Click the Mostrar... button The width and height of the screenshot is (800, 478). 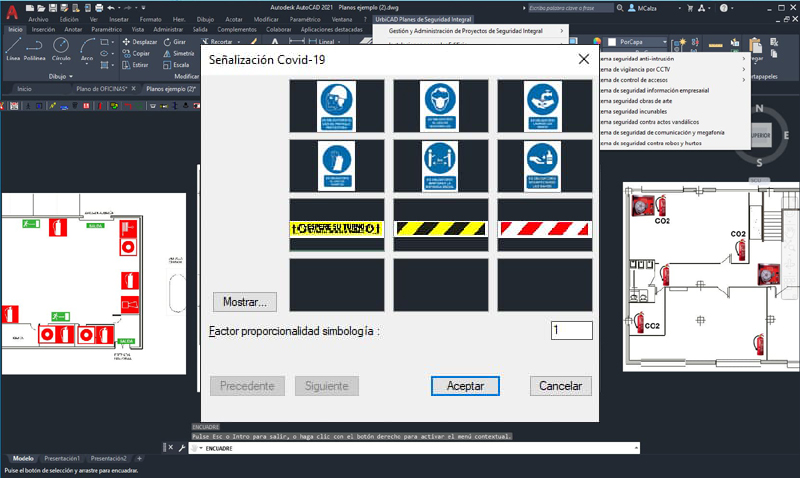[245, 302]
